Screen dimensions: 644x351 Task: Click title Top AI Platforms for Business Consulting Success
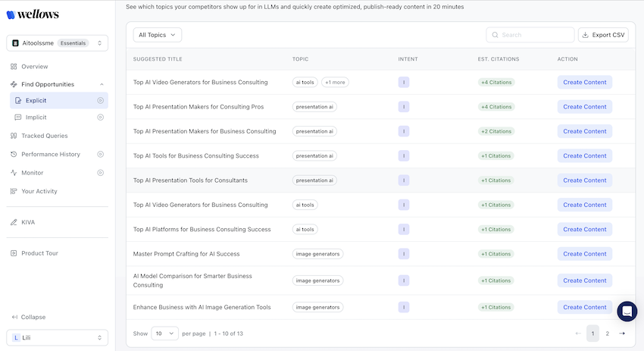pos(202,230)
